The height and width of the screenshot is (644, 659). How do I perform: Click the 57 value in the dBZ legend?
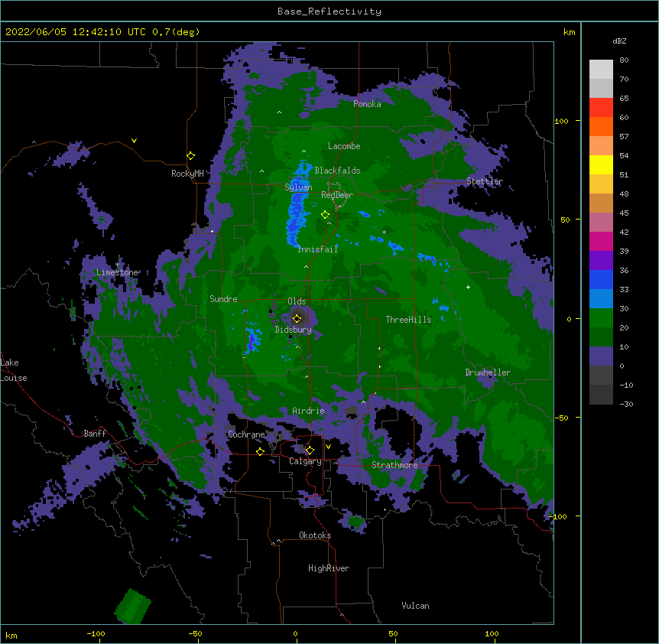tap(624, 136)
